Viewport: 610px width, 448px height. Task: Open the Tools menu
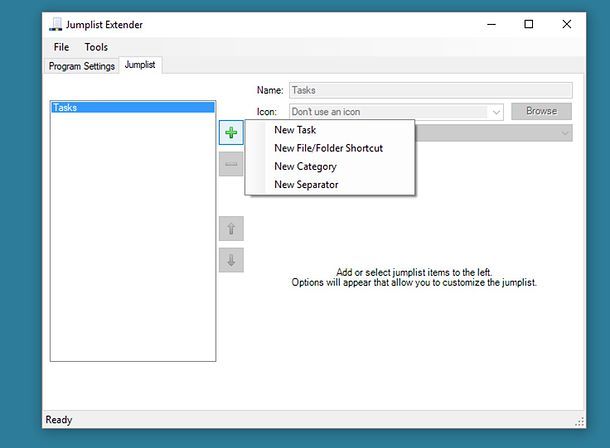96,47
